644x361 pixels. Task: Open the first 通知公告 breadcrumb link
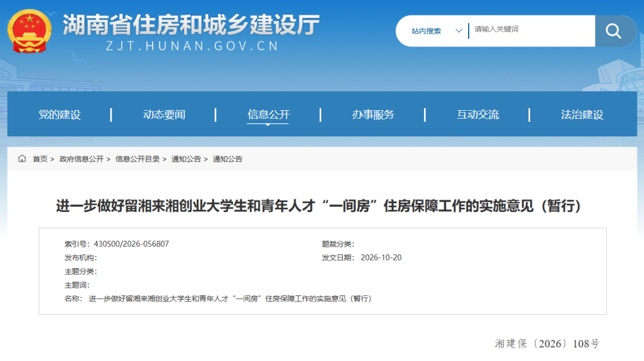click(186, 159)
